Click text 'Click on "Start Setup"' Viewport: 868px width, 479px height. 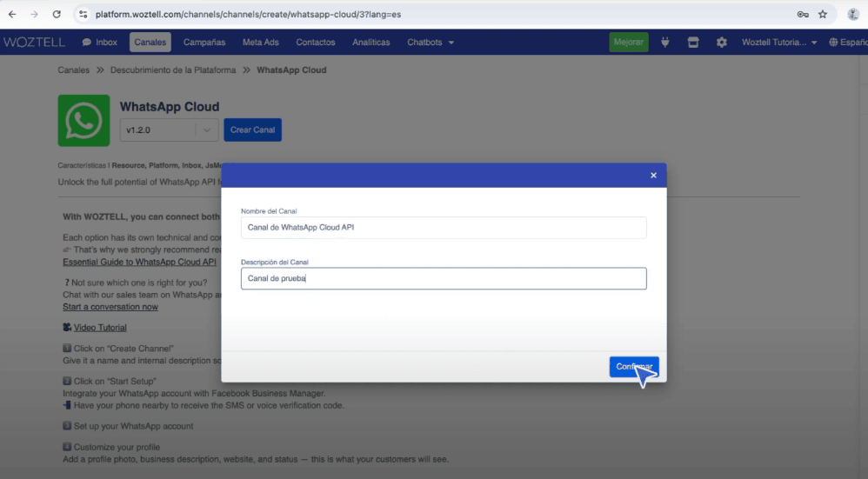click(115, 381)
